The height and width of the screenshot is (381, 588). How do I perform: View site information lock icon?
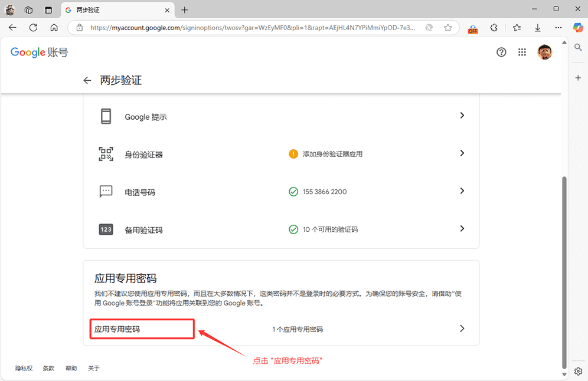pyautogui.click(x=80, y=27)
